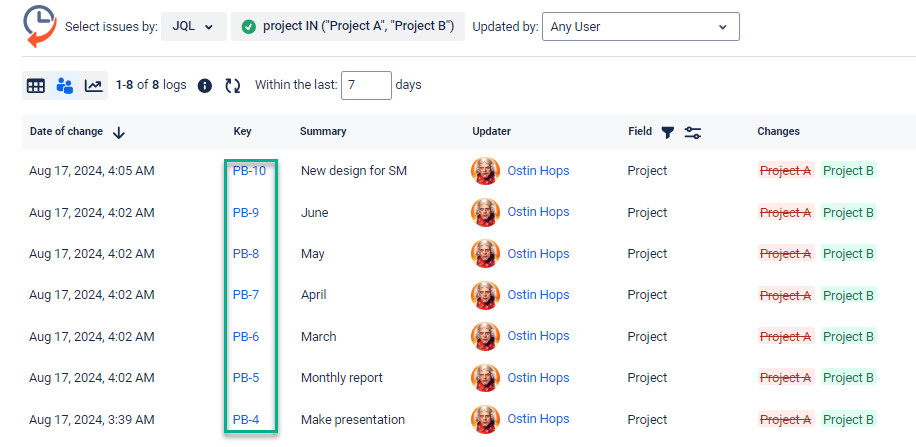Sort by Date of change arrow
916x447 pixels.
(x=119, y=132)
